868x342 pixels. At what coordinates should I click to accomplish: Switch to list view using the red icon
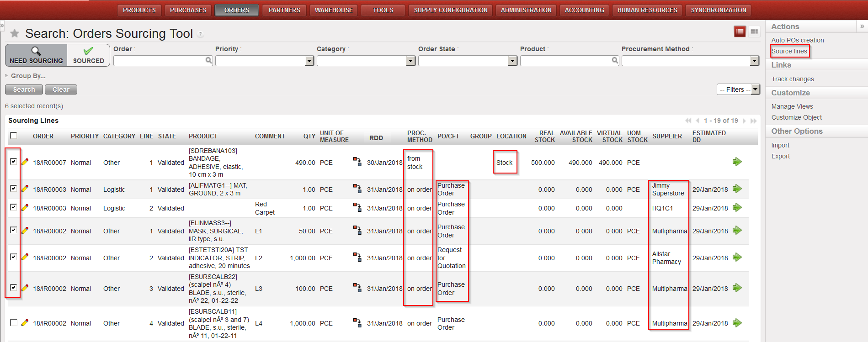740,32
